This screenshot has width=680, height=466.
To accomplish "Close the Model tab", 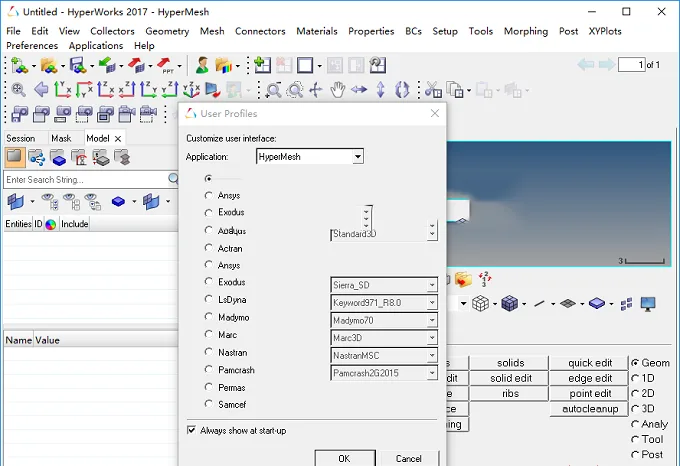I will pos(118,139).
